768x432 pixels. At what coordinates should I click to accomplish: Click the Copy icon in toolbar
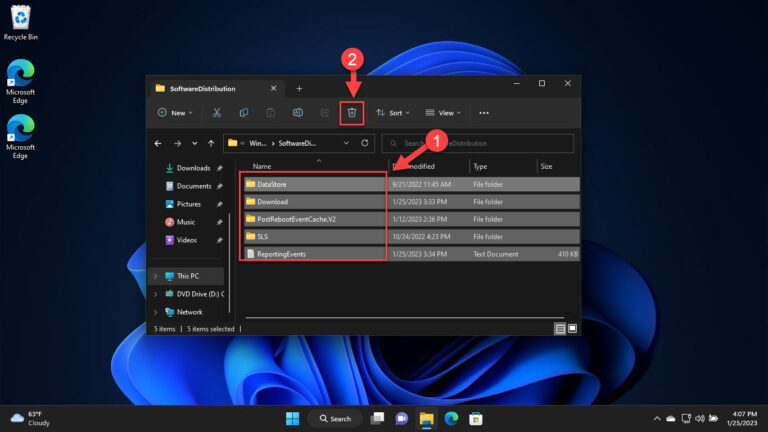(244, 113)
